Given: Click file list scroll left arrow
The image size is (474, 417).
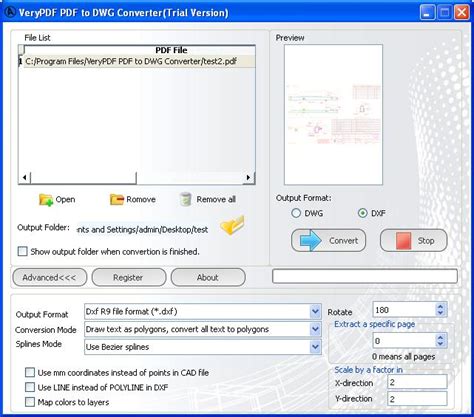Looking at the screenshot, I should click(24, 177).
